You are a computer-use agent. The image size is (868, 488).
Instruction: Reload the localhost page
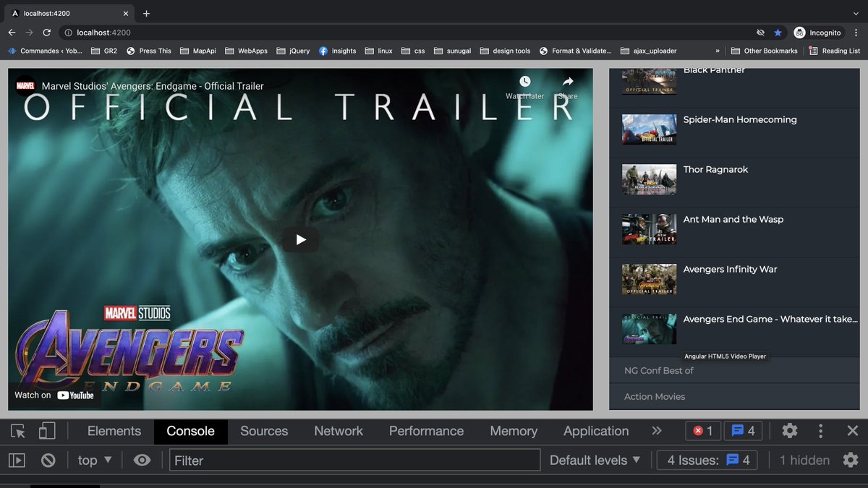tap(47, 33)
